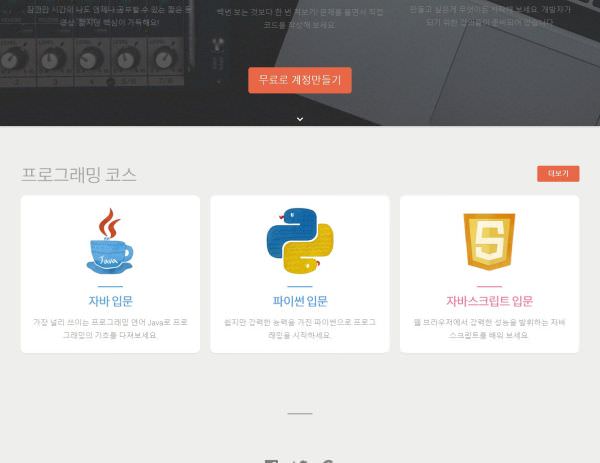The width and height of the screenshot is (600, 463).
Task: Click the Python snake logo
Action: pos(300,241)
